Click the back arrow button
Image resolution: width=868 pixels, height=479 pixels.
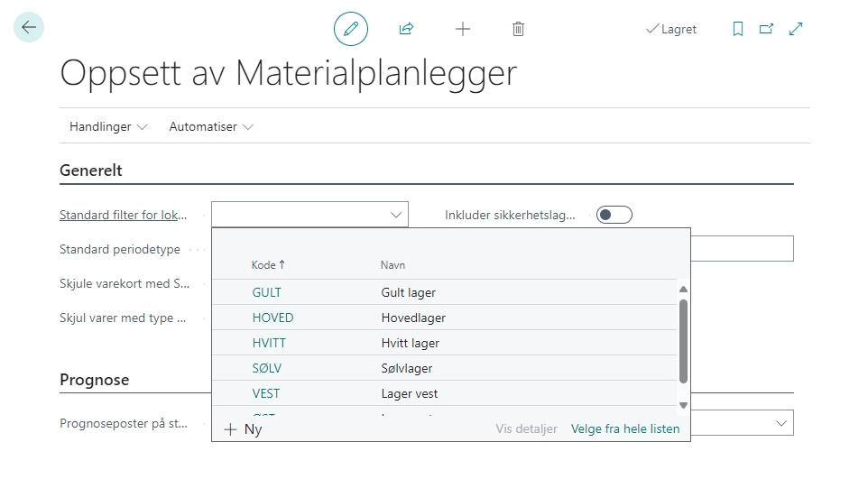[x=29, y=28]
